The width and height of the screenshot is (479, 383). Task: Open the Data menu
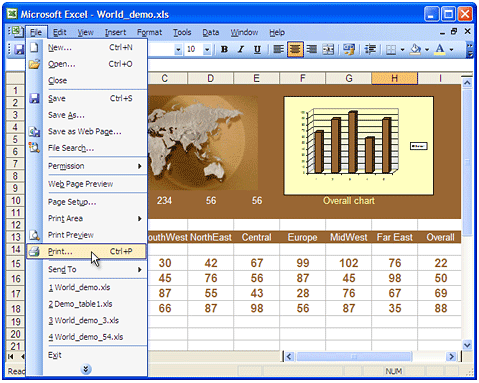point(211,32)
